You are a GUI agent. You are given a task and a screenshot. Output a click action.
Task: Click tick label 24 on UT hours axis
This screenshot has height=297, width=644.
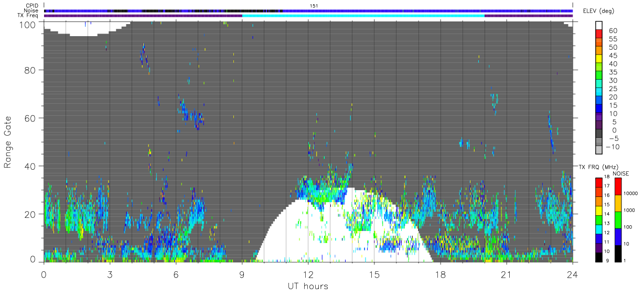[572, 274]
